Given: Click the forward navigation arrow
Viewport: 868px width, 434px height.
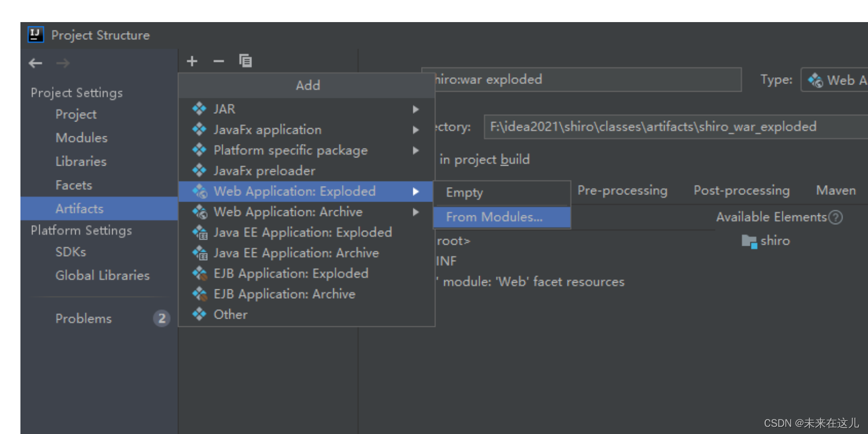Looking at the screenshot, I should point(63,63).
